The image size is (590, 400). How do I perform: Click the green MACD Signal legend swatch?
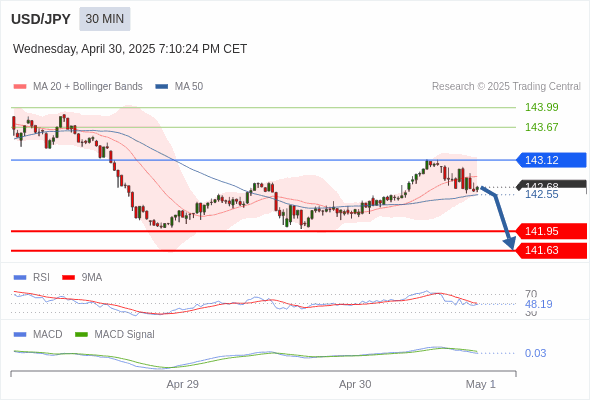coord(82,335)
